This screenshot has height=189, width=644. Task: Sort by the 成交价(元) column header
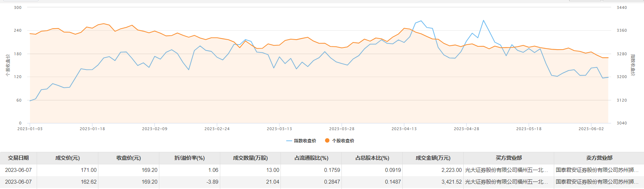[x=67, y=158]
